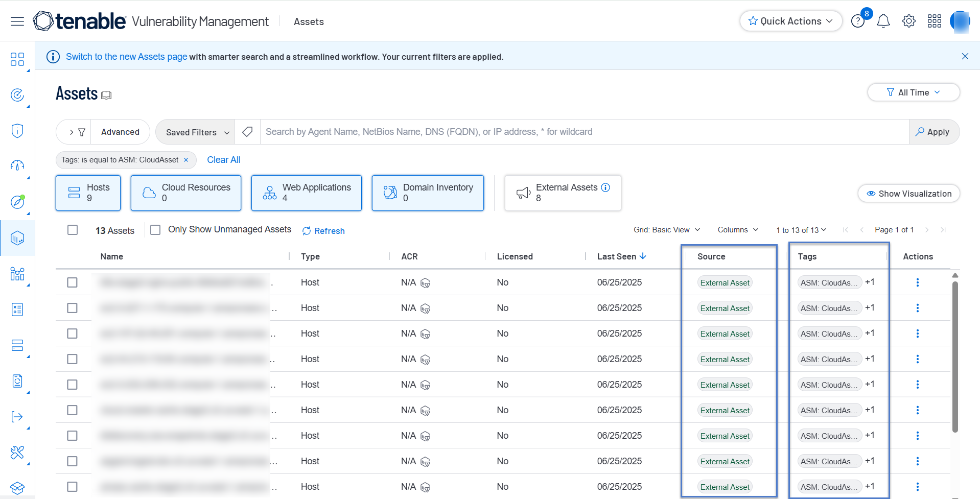
Task: Sort by the Name column header
Action: (x=112, y=256)
